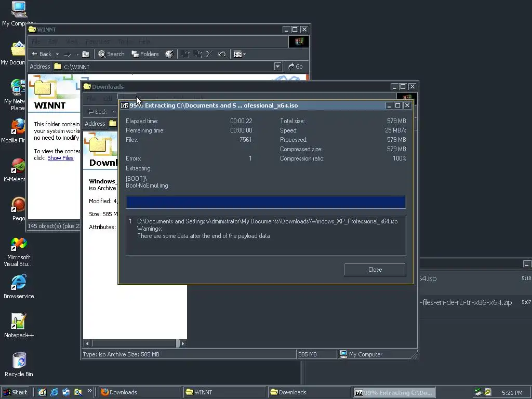Click Show Desktop quick launch icon
Screen dimensions: 532x399
(42, 392)
